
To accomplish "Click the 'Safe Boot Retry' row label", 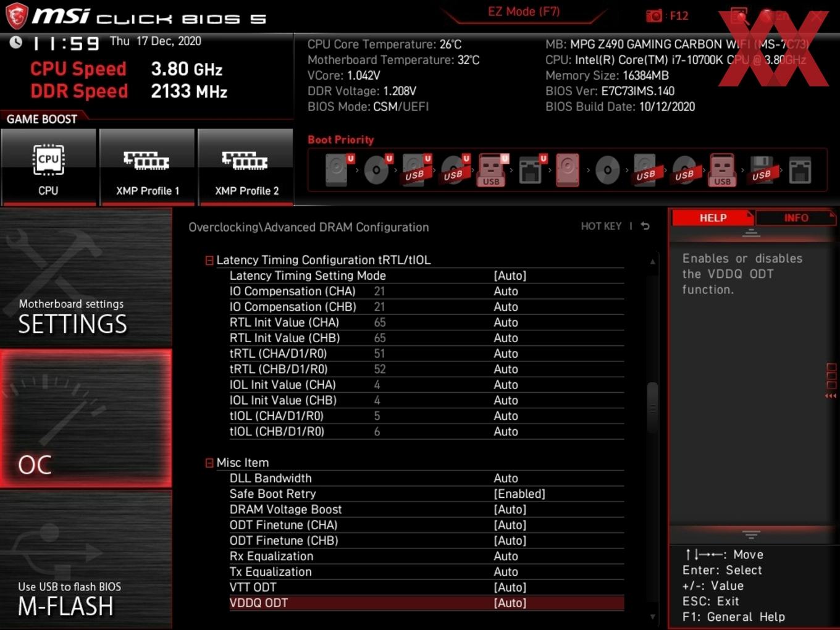I will [x=272, y=493].
